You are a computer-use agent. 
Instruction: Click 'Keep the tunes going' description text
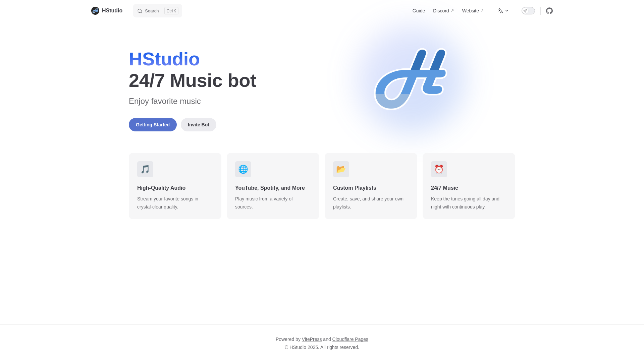pyautogui.click(x=465, y=203)
